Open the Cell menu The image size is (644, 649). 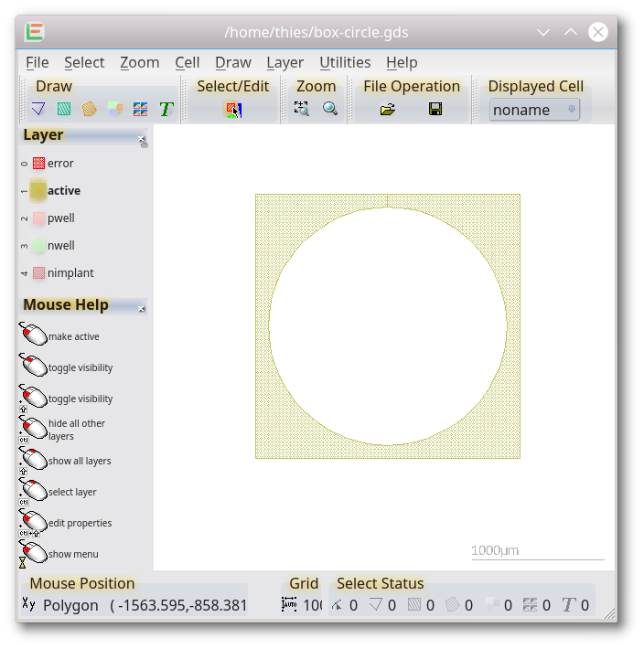pyautogui.click(x=188, y=62)
